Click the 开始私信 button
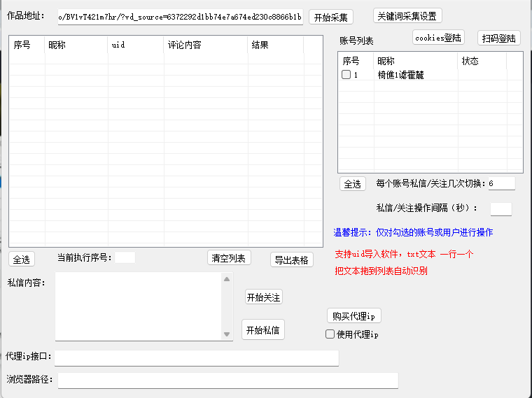Image resolution: width=532 pixels, height=398 pixels. 263,330
